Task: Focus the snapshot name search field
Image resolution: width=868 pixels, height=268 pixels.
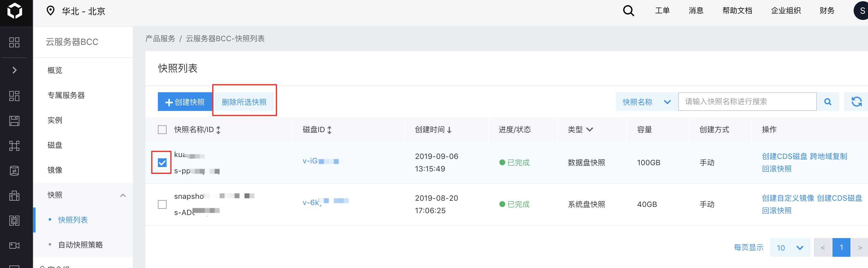Action: click(x=747, y=102)
